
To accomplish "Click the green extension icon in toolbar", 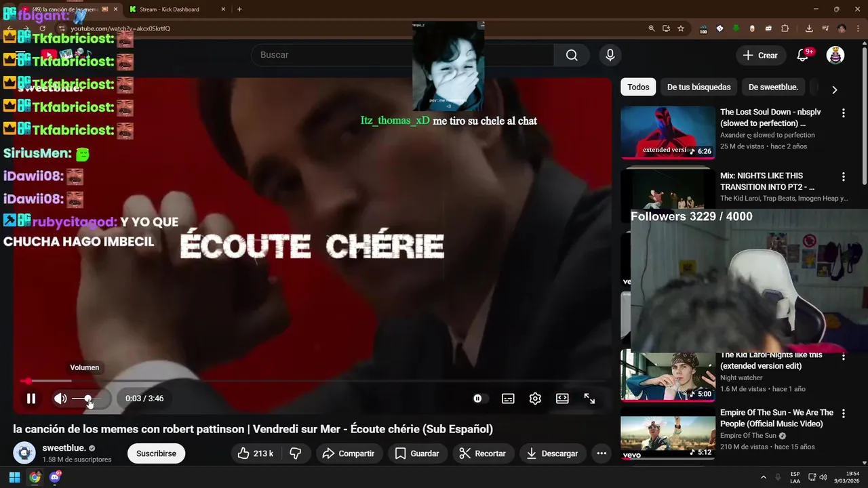I will [736, 28].
